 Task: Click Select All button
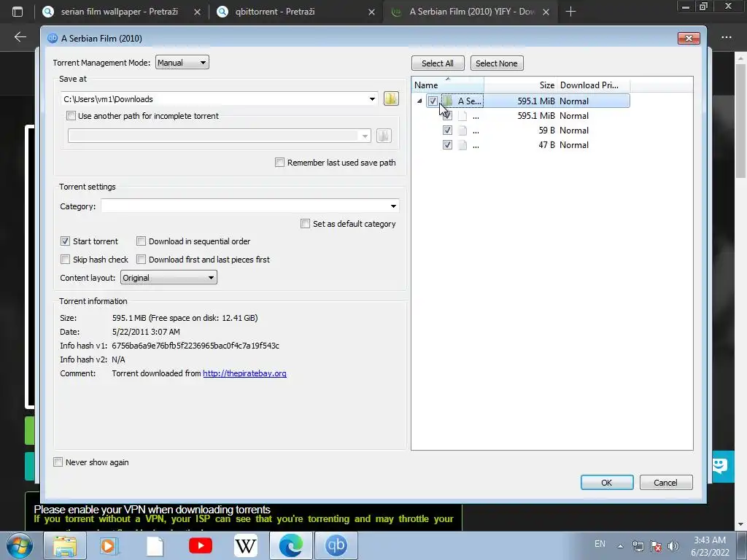[x=438, y=63]
